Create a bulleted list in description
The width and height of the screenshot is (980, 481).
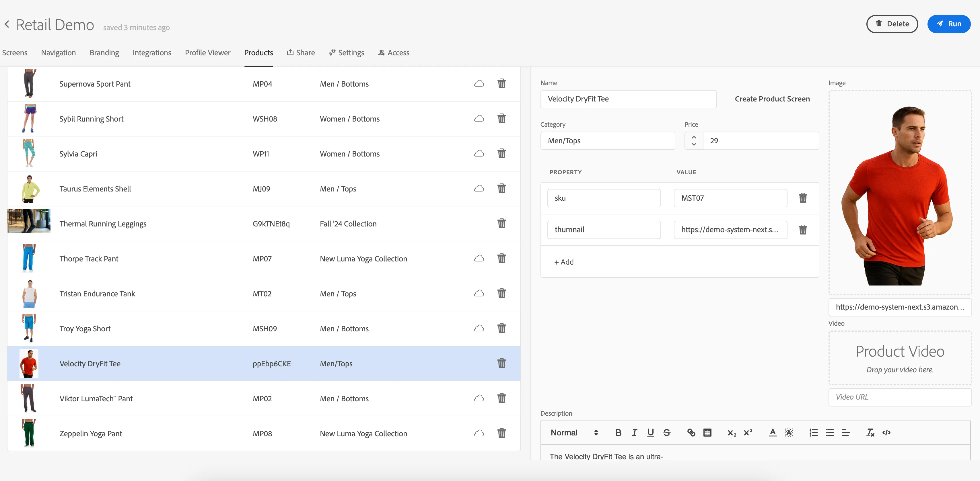(829, 433)
